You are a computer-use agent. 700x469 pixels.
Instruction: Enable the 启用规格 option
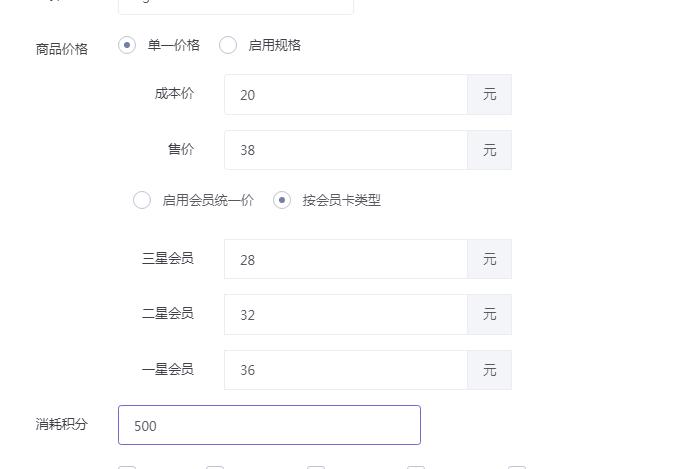coord(228,45)
